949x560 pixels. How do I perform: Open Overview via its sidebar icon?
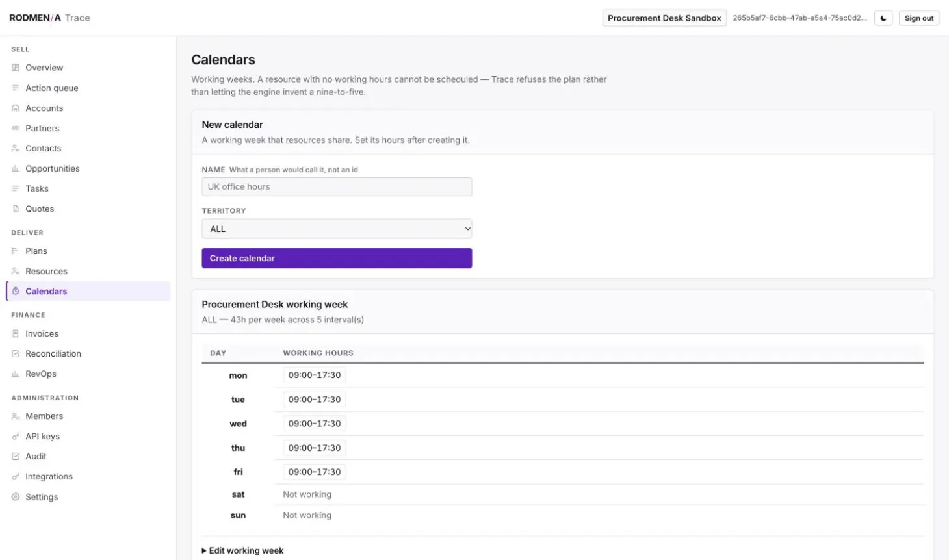tap(16, 68)
